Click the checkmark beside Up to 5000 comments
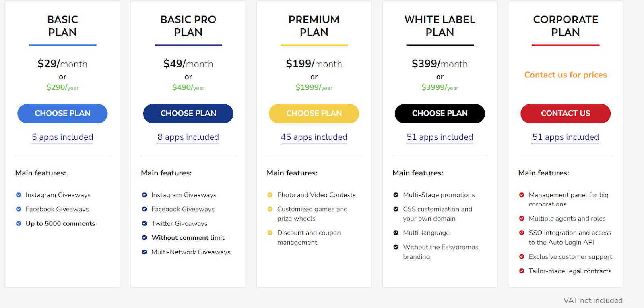Image resolution: width=644 pixels, height=308 pixels. tap(18, 223)
